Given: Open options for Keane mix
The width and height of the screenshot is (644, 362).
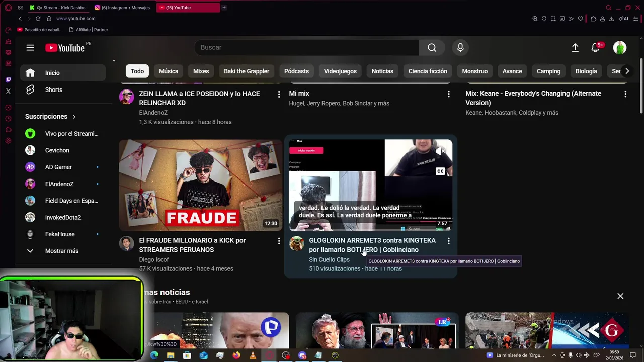Looking at the screenshot, I should [x=625, y=94].
